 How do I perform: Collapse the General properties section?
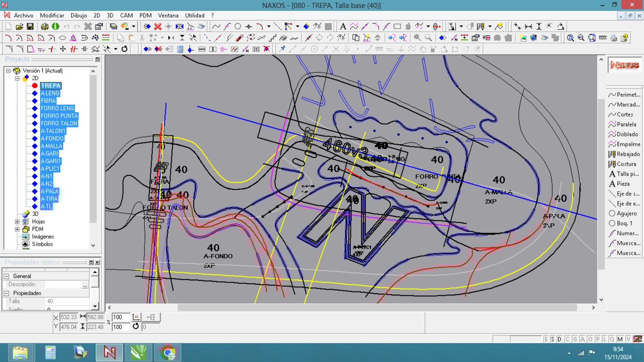pos(6,276)
